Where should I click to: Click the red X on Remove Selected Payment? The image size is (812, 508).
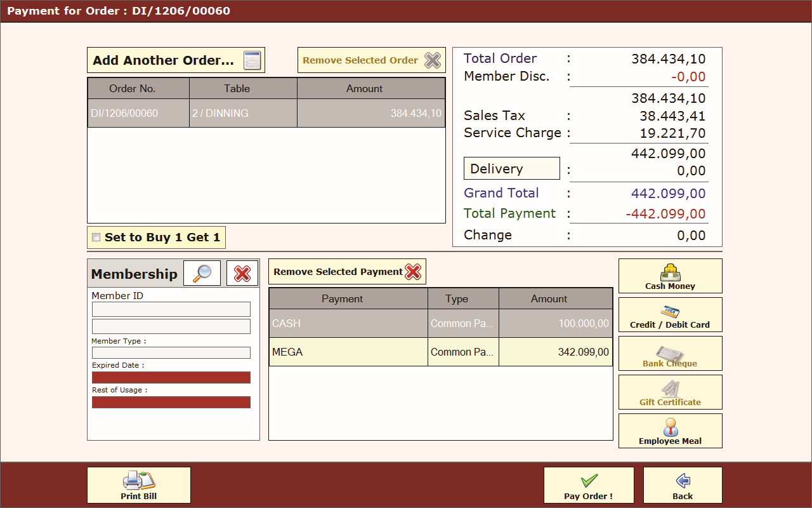[413, 272]
